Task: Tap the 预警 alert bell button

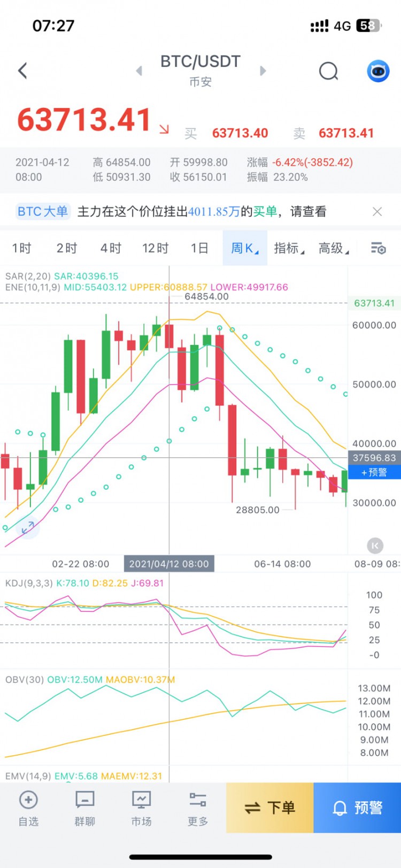Action: click(x=357, y=808)
